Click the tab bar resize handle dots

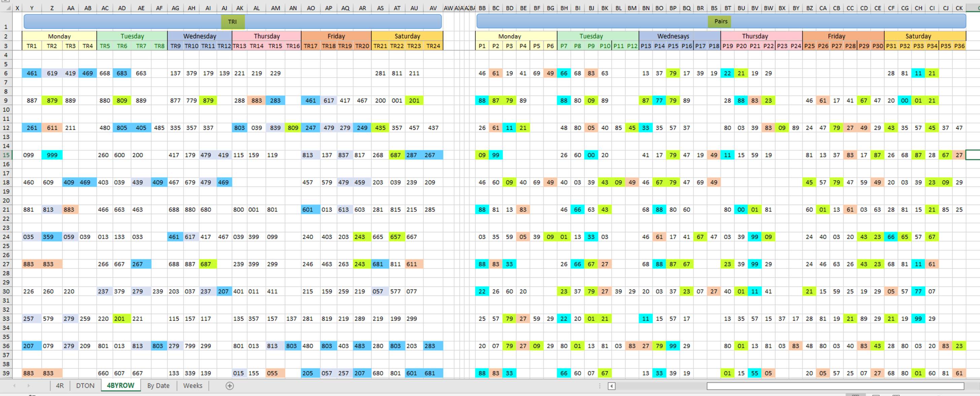coord(600,386)
